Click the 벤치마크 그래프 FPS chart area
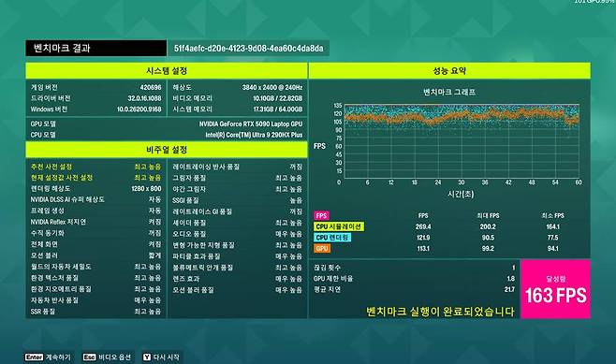616x364 pixels. tap(462, 142)
